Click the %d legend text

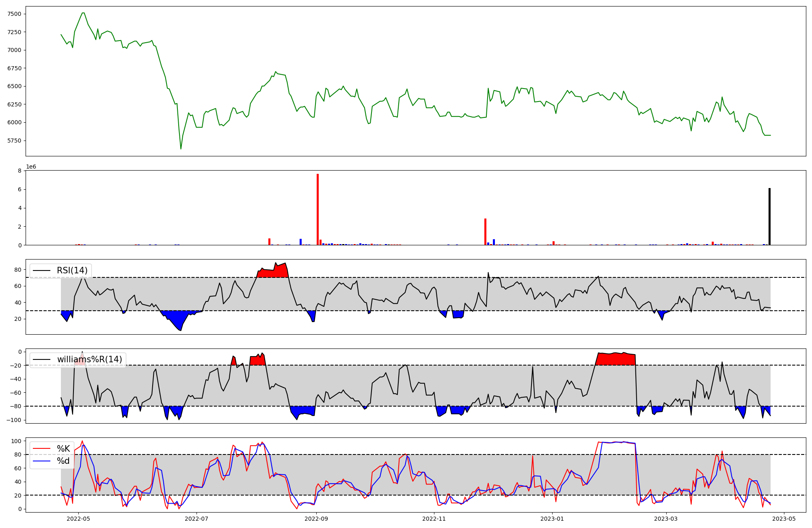[63, 461]
